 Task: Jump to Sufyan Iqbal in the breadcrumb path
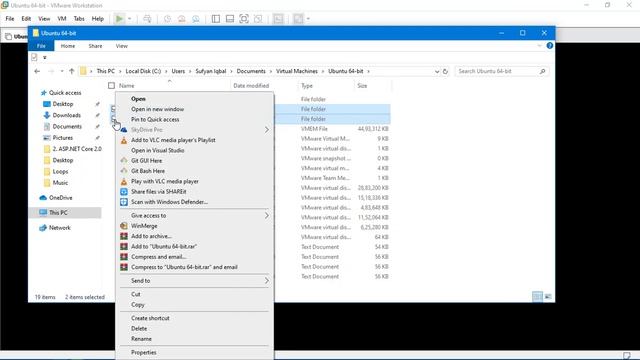point(211,71)
